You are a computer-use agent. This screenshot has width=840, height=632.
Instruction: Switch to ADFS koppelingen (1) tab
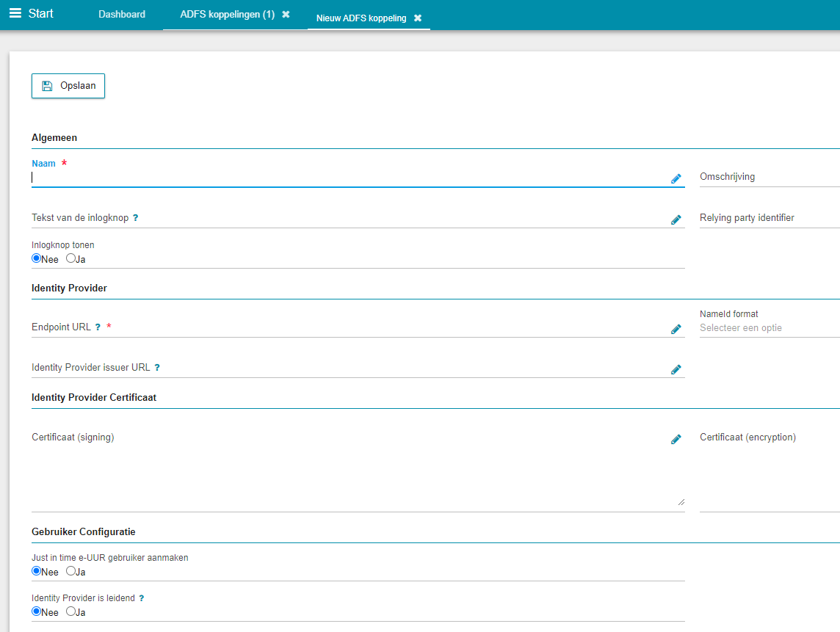(227, 15)
